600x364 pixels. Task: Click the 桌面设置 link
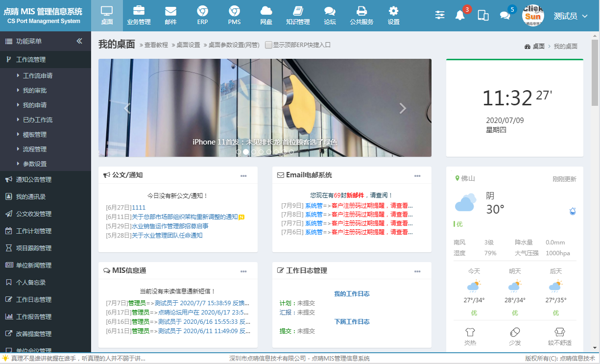(x=188, y=45)
